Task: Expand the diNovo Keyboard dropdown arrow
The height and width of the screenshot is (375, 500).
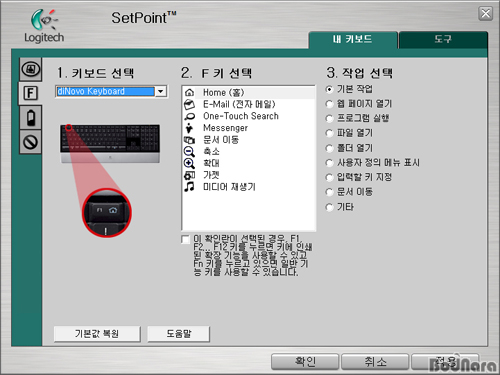Action: tap(161, 91)
